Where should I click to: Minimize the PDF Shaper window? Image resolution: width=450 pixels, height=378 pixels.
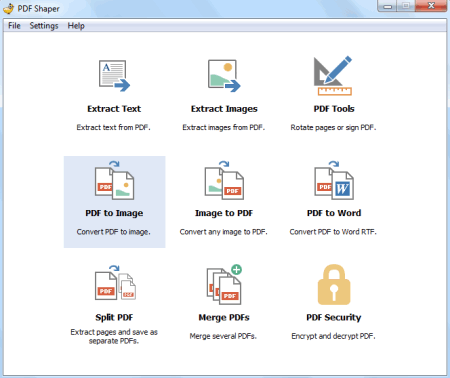point(387,6)
